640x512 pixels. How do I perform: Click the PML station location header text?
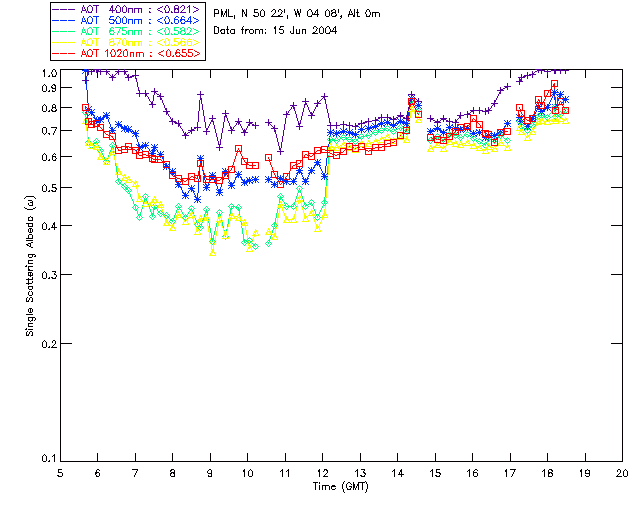(x=297, y=14)
